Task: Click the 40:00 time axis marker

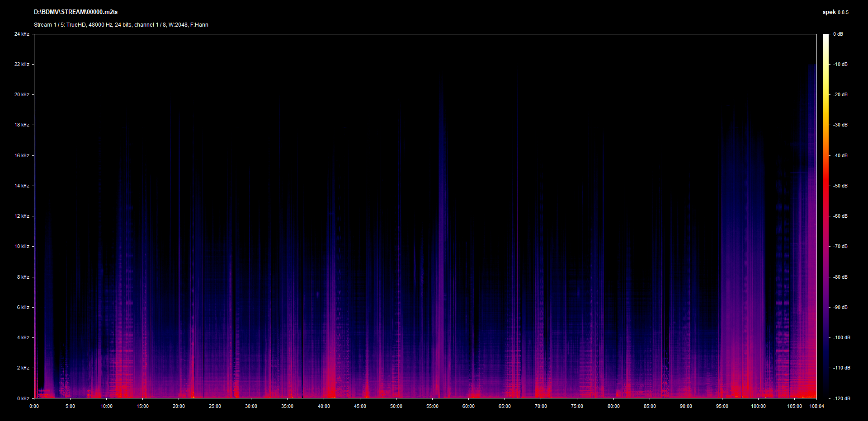Action: pyautogui.click(x=324, y=406)
